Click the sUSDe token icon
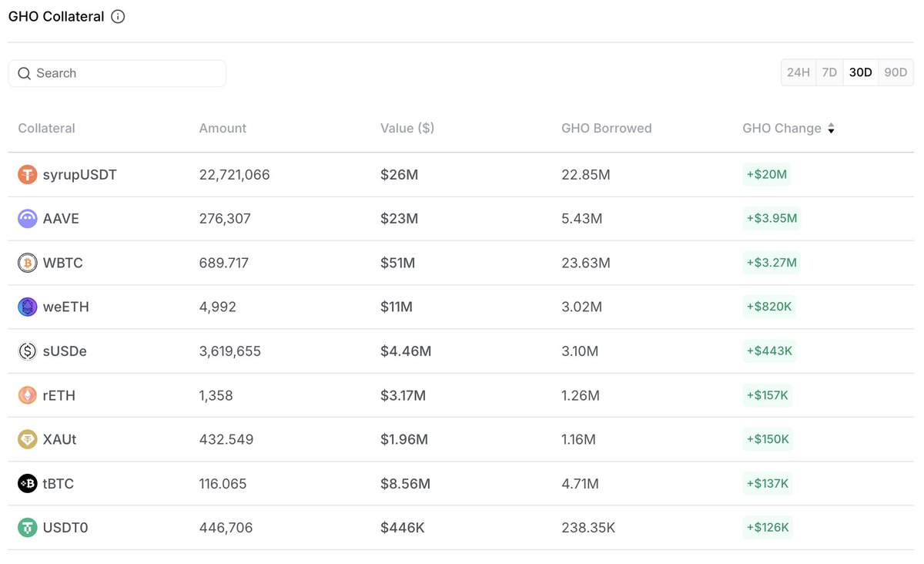The width and height of the screenshot is (924, 564). 28,351
